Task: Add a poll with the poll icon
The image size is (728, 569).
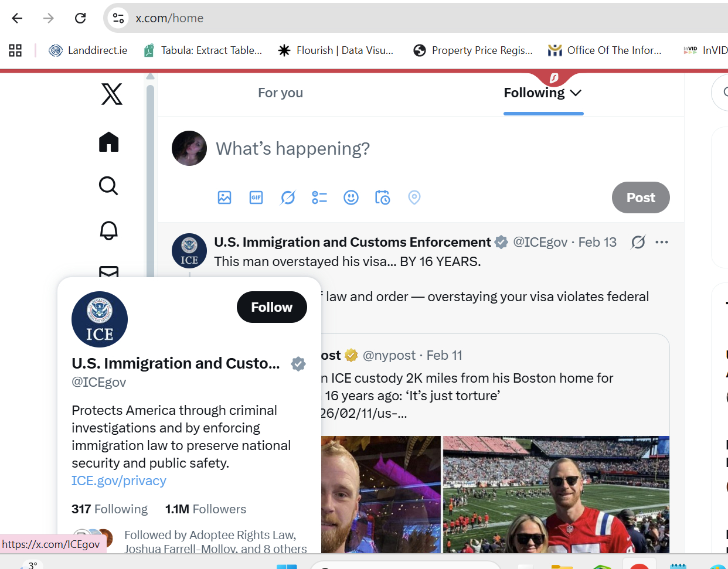Action: (319, 197)
